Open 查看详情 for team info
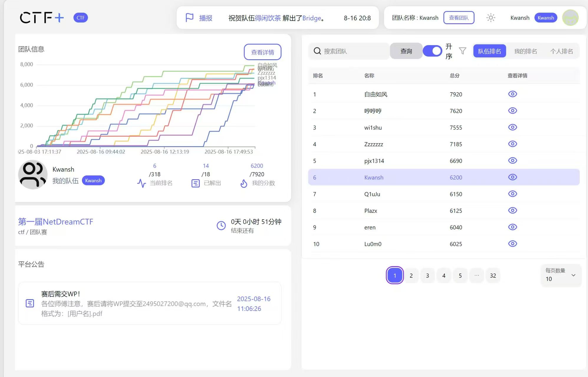Viewport: 588px width, 377px height. click(x=262, y=52)
